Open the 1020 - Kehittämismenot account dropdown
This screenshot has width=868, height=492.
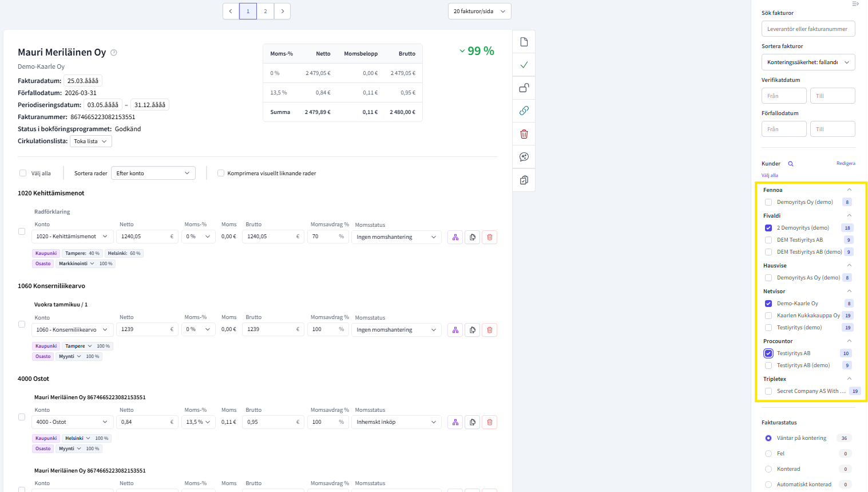pyautogui.click(x=73, y=236)
